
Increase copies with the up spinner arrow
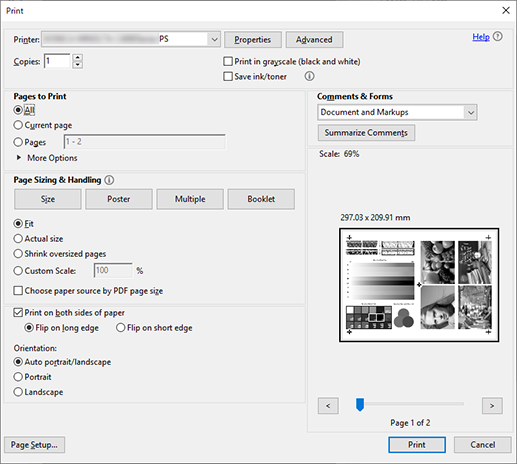77,57
